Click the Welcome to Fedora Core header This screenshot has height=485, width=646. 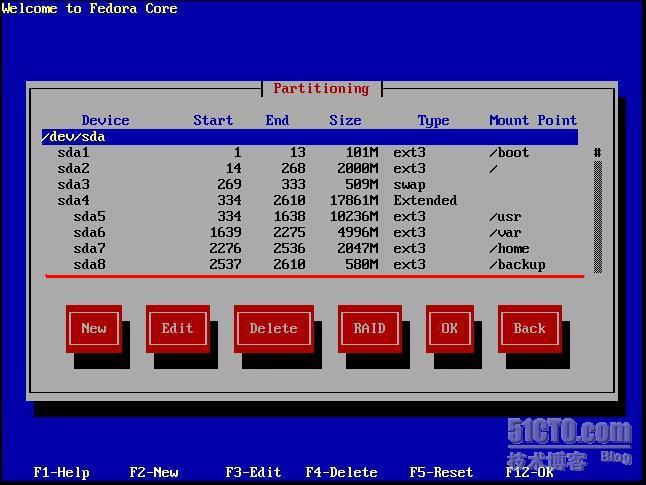(x=89, y=8)
